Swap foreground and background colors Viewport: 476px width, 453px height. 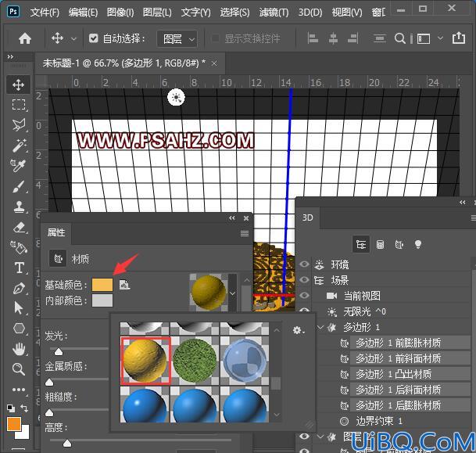pyautogui.click(x=24, y=408)
